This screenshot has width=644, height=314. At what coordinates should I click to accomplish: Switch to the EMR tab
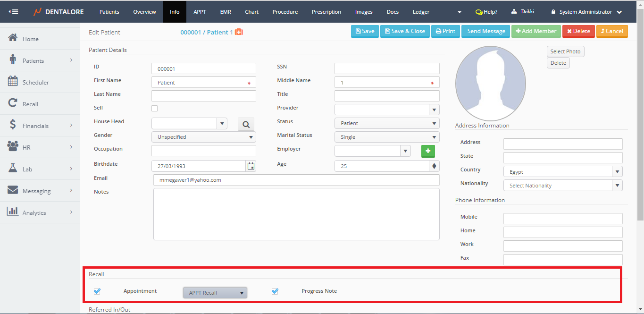[226, 12]
